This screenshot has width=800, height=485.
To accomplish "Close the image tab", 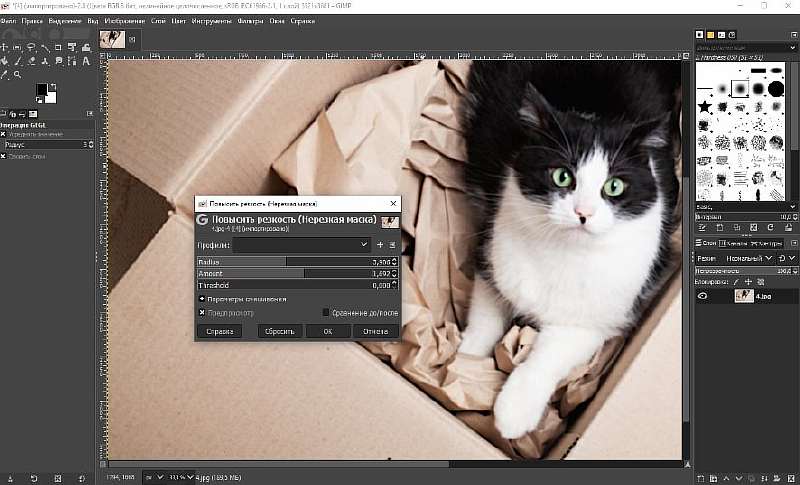I will point(132,39).
